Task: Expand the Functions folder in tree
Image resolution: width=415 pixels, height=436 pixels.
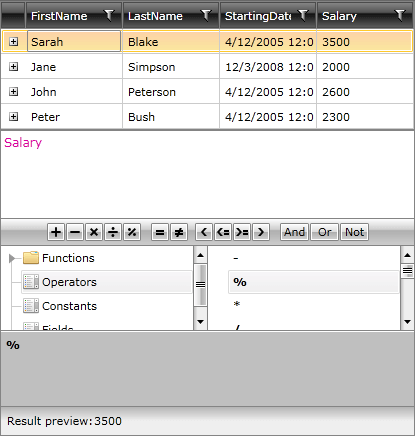Action: point(12,258)
